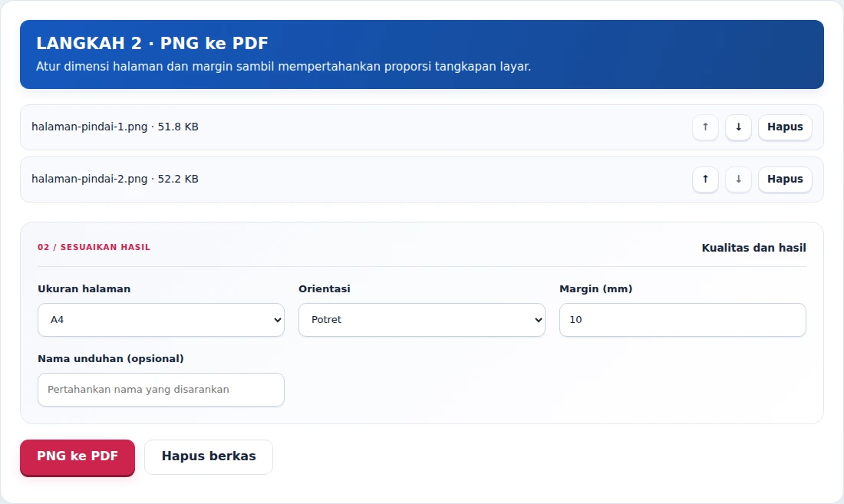The width and height of the screenshot is (844, 504).
Task: Remove halaman-pindai-1.png with Hapus
Action: (x=785, y=127)
